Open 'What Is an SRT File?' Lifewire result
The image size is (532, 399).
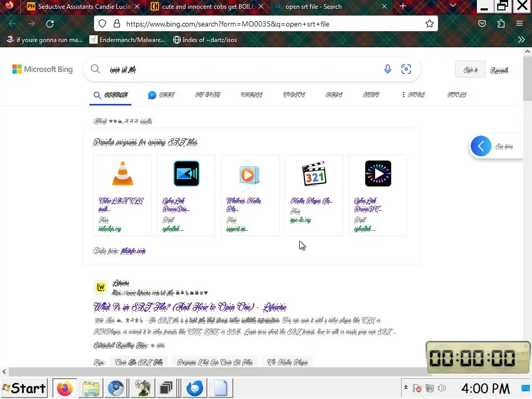click(190, 308)
